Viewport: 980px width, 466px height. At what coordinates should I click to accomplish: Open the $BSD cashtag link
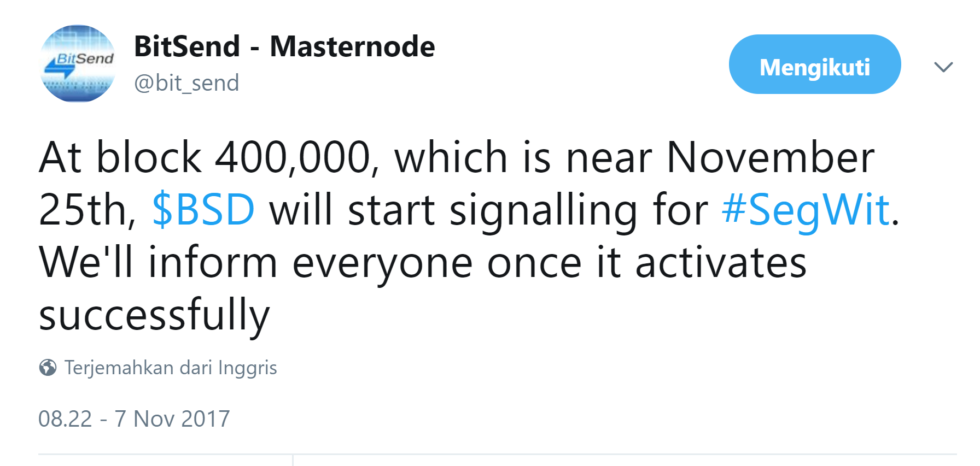click(x=203, y=209)
